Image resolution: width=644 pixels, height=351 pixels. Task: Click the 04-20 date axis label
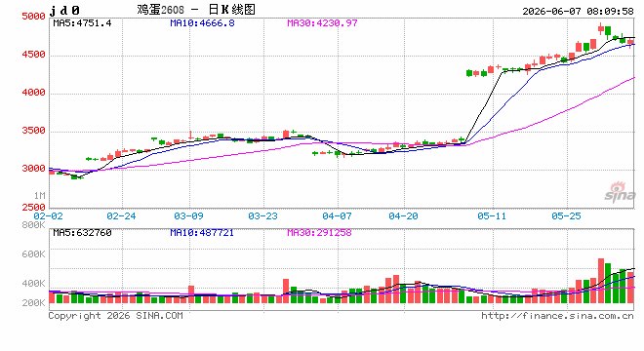tap(403, 215)
